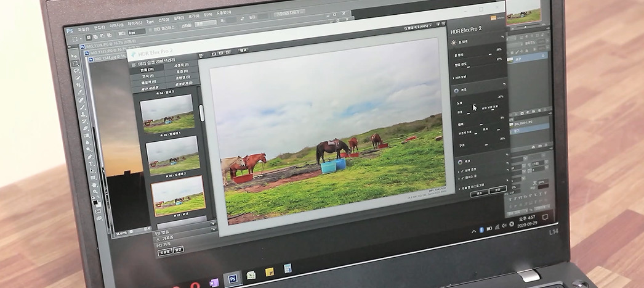Open Sticky Notes from Windows taskbar
The height and width of the screenshot is (288, 644).
click(x=269, y=272)
